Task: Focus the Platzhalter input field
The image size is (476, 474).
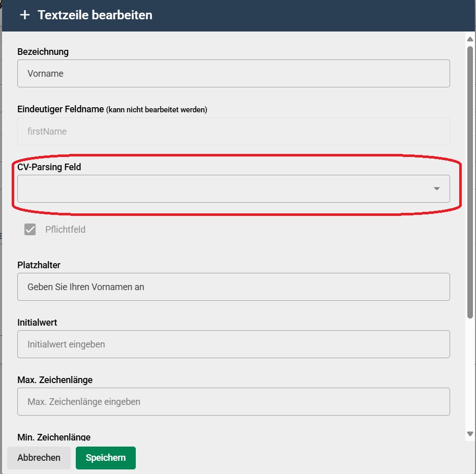Action: tap(233, 287)
